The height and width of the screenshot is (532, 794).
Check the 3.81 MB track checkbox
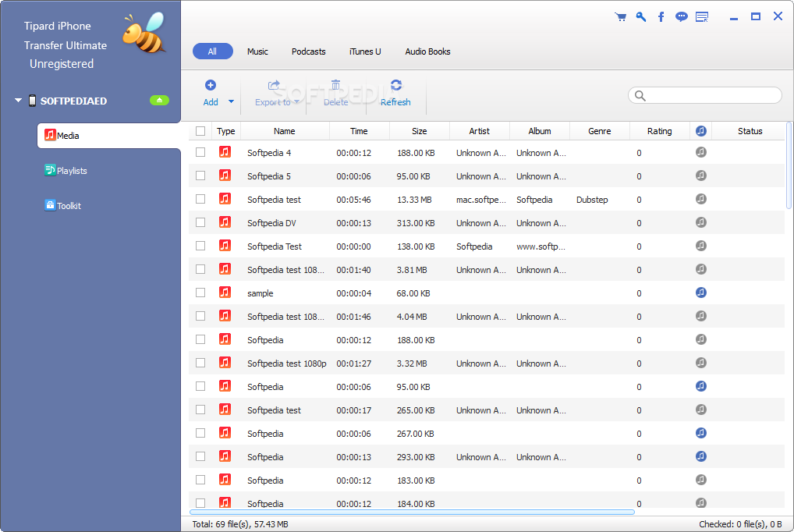click(x=200, y=269)
